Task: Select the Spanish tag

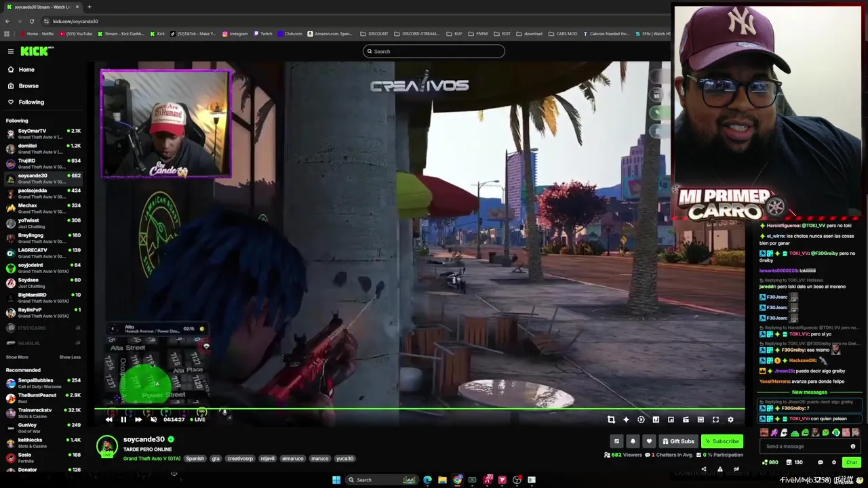Action: (x=195, y=459)
